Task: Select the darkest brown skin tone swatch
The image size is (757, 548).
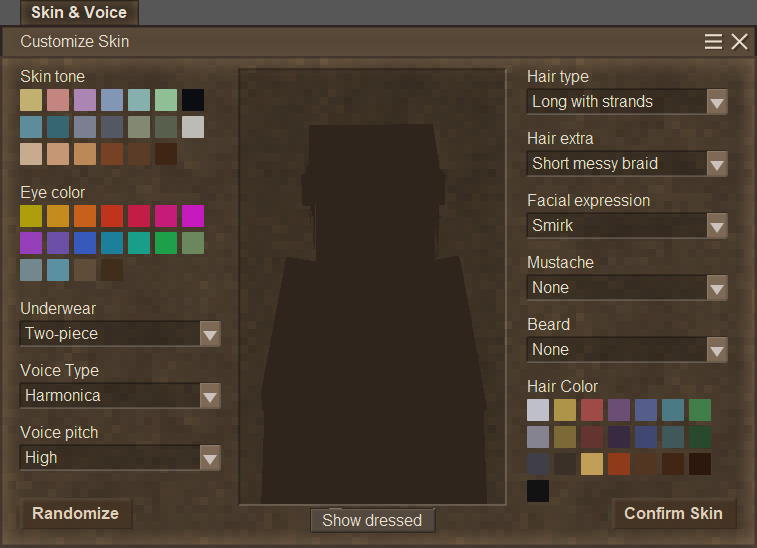Action: (166, 154)
